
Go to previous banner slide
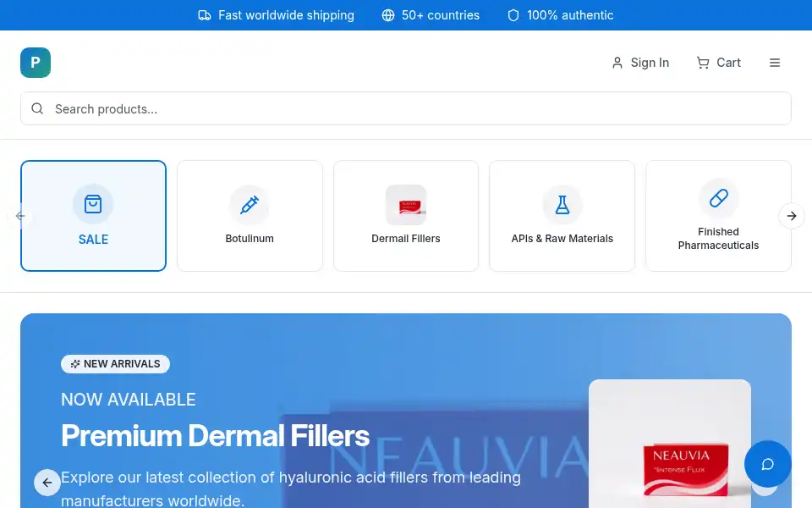click(47, 483)
